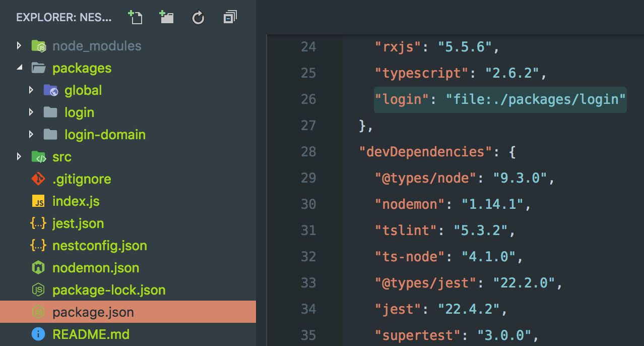644x346 pixels.
Task: Refresh the Explorer file tree
Action: pos(198,18)
